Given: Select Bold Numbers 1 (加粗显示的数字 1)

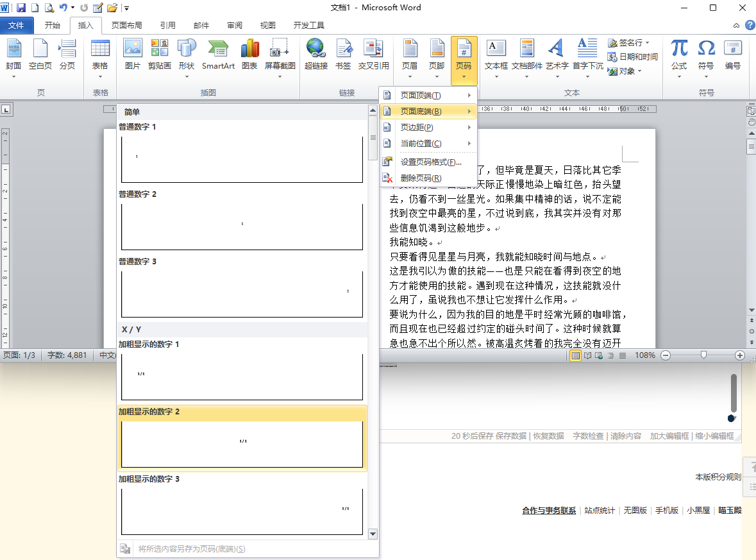Looking at the screenshot, I should (x=242, y=370).
